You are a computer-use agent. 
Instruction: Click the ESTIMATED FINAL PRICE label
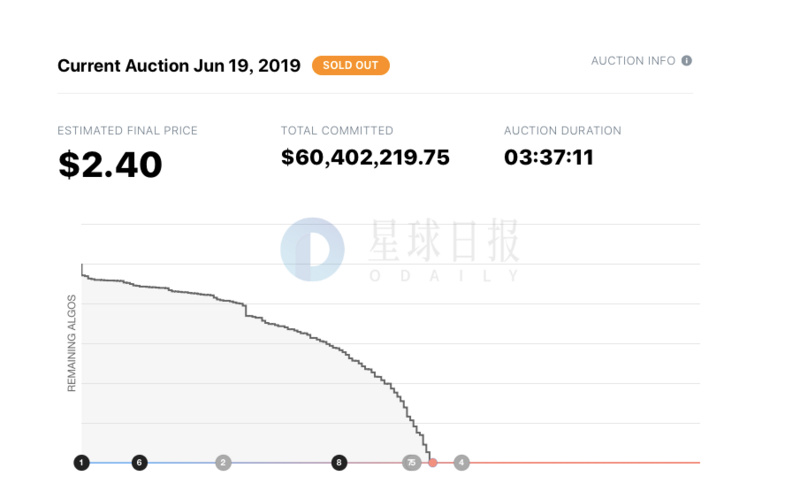127,131
